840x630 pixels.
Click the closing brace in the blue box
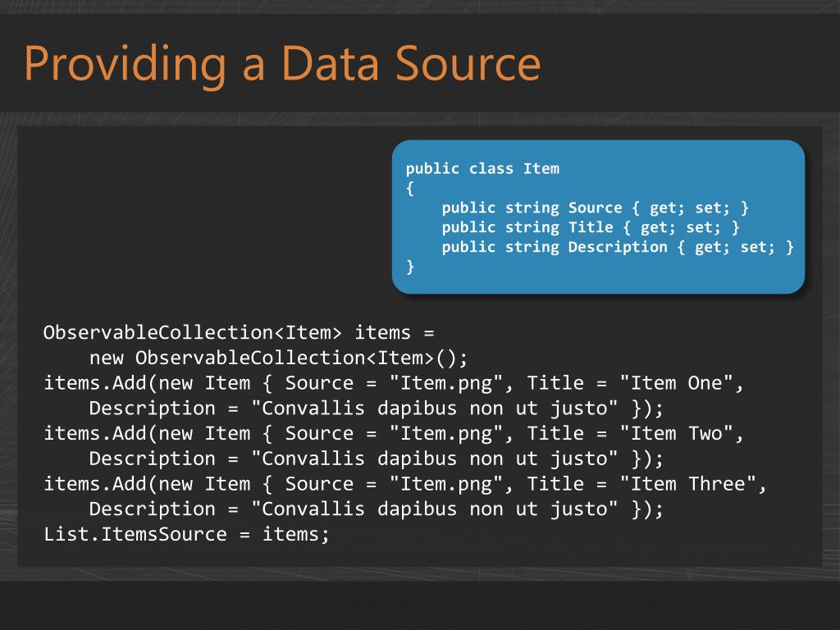click(410, 267)
